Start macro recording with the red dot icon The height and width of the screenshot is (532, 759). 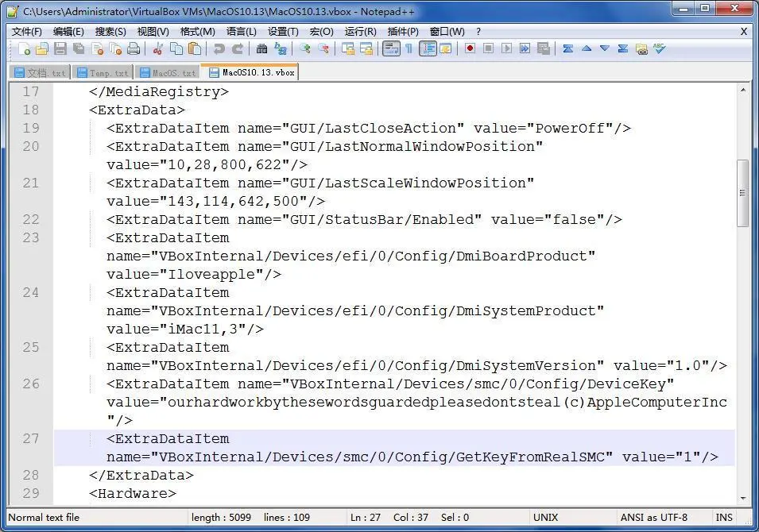(470, 49)
